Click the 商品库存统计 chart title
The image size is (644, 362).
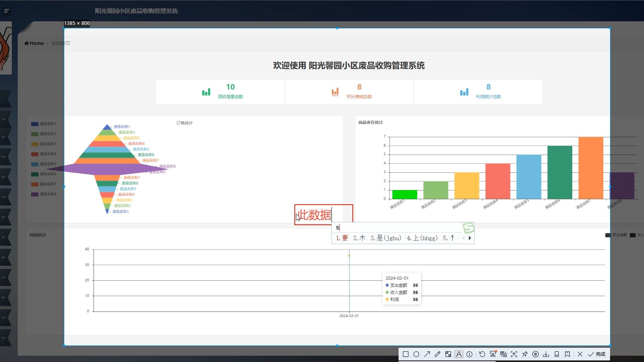(371, 123)
